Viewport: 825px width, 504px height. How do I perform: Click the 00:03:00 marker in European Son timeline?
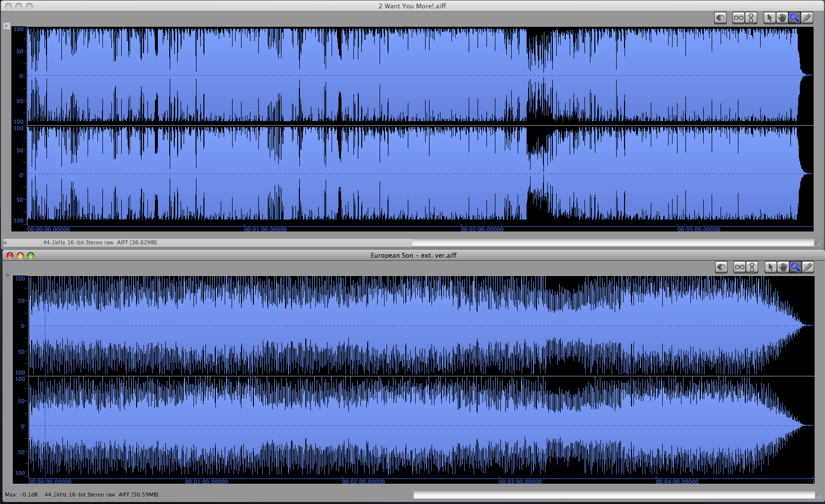pos(520,482)
